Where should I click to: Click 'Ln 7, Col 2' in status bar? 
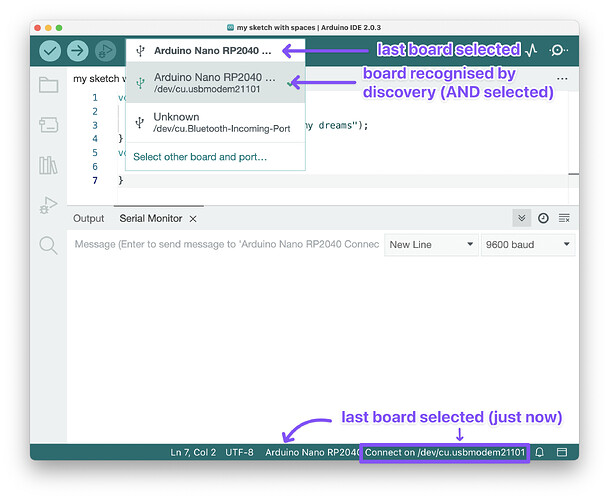[x=193, y=452]
